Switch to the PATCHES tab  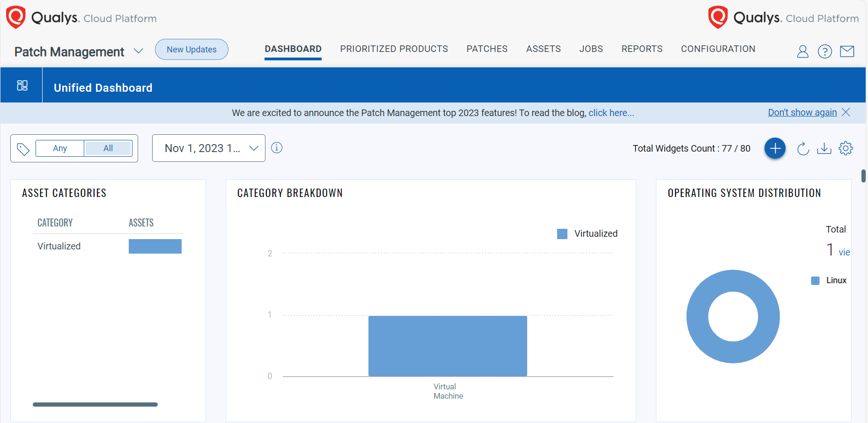coord(487,49)
